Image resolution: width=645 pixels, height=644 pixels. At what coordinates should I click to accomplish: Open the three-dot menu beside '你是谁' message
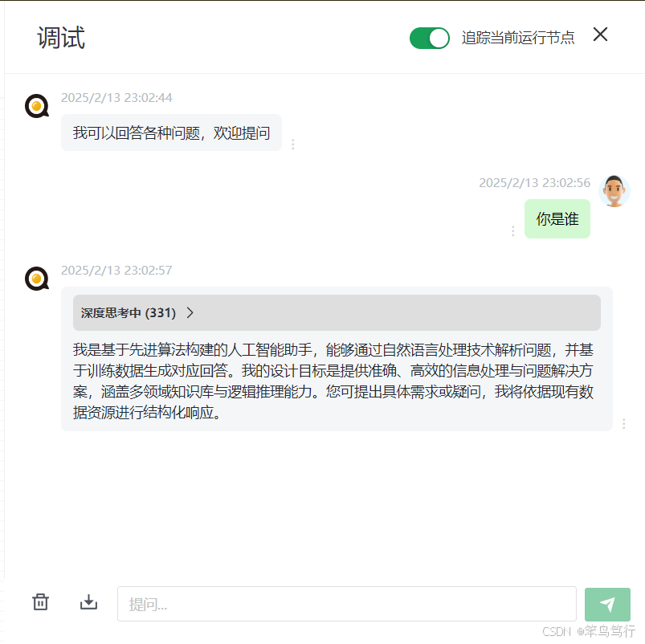(512, 231)
